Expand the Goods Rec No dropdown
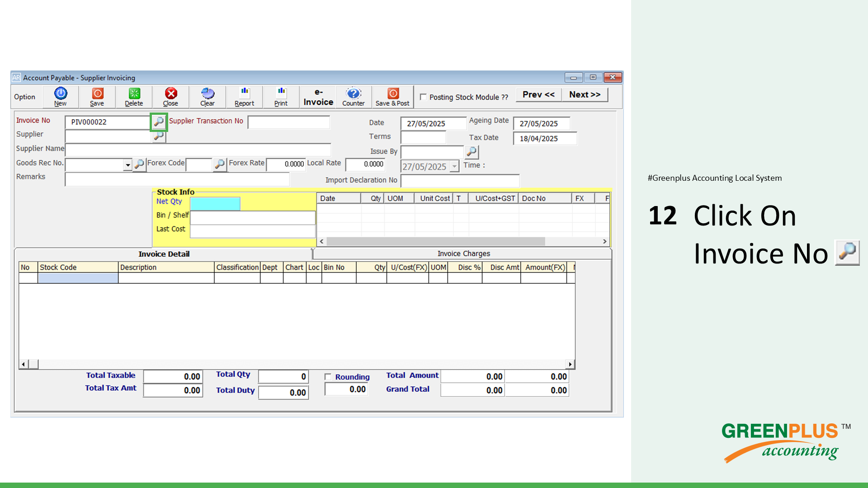 [127, 165]
